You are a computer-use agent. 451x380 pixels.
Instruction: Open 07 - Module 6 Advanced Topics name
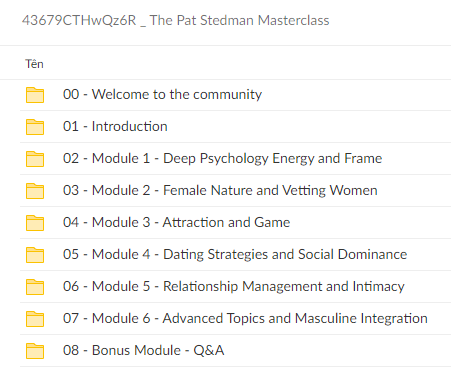click(245, 319)
